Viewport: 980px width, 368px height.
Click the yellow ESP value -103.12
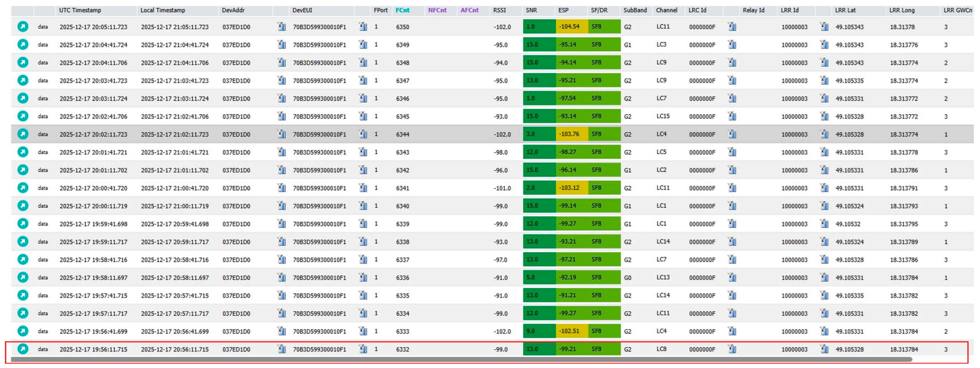pos(569,188)
